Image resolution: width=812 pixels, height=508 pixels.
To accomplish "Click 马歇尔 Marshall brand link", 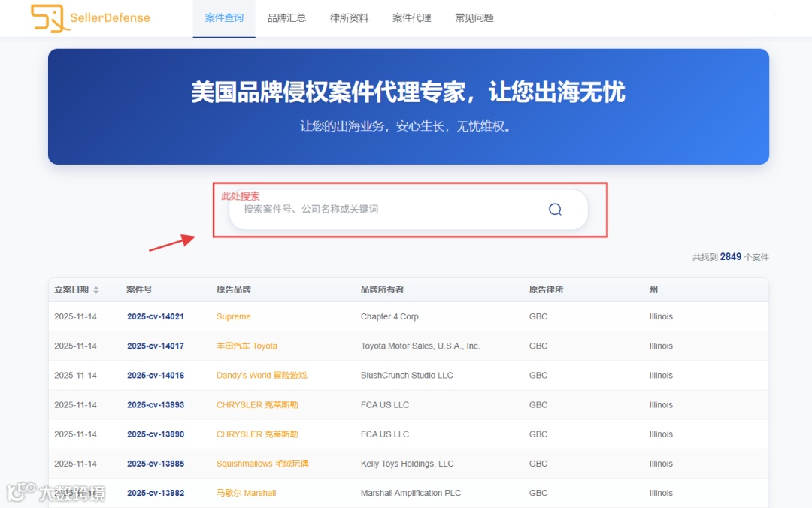I will point(246,493).
